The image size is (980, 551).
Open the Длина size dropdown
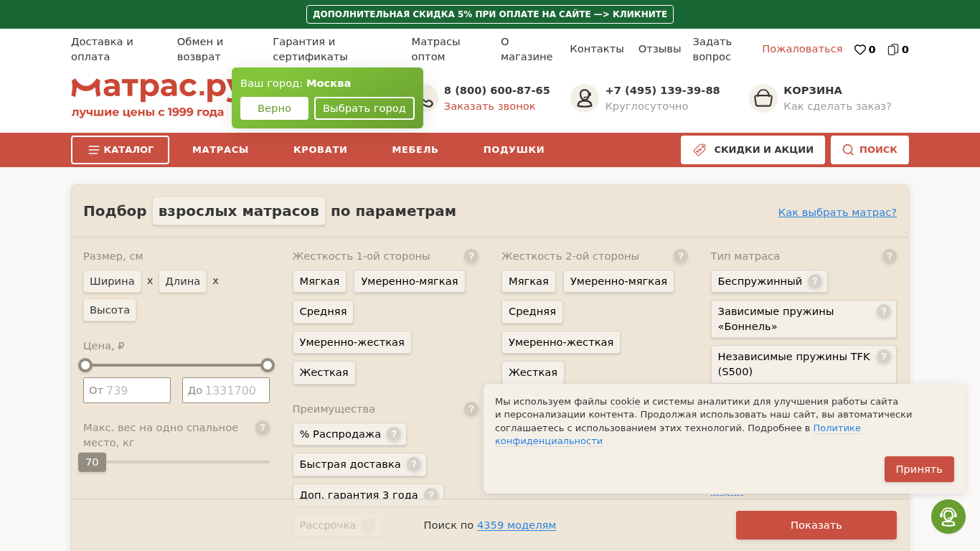tap(182, 281)
